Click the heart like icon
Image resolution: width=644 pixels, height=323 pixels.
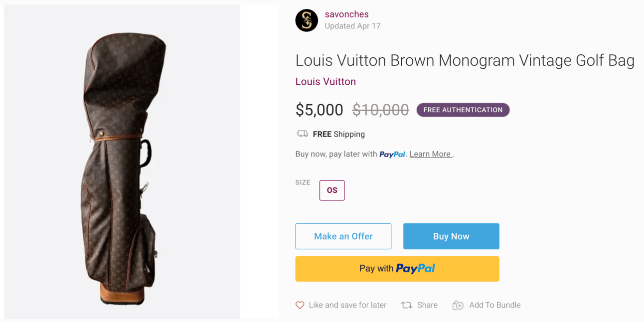(x=300, y=305)
